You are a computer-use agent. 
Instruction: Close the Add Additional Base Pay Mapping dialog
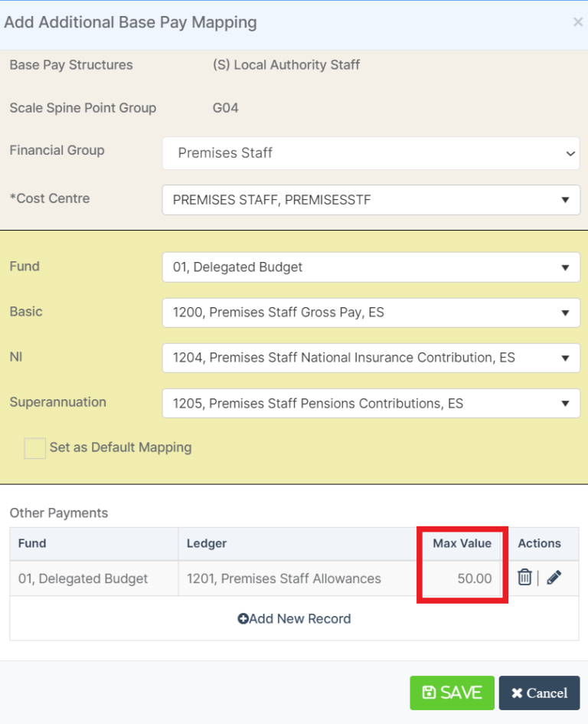point(578,21)
